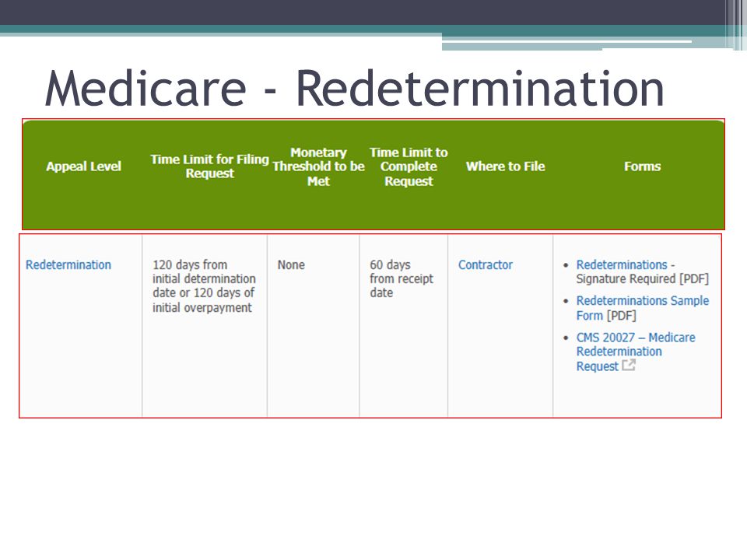This screenshot has height=560, width=747.
Task: Open the Redetermination appeal level link
Action: [x=68, y=264]
